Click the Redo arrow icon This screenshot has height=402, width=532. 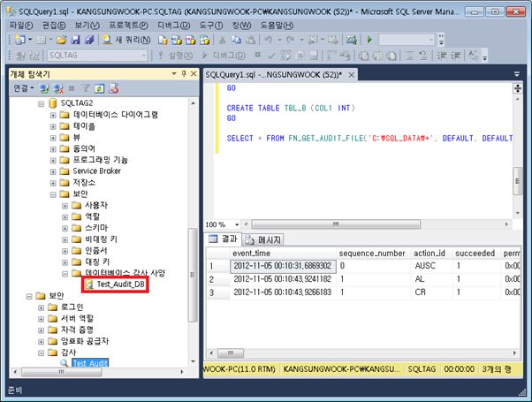(291, 40)
